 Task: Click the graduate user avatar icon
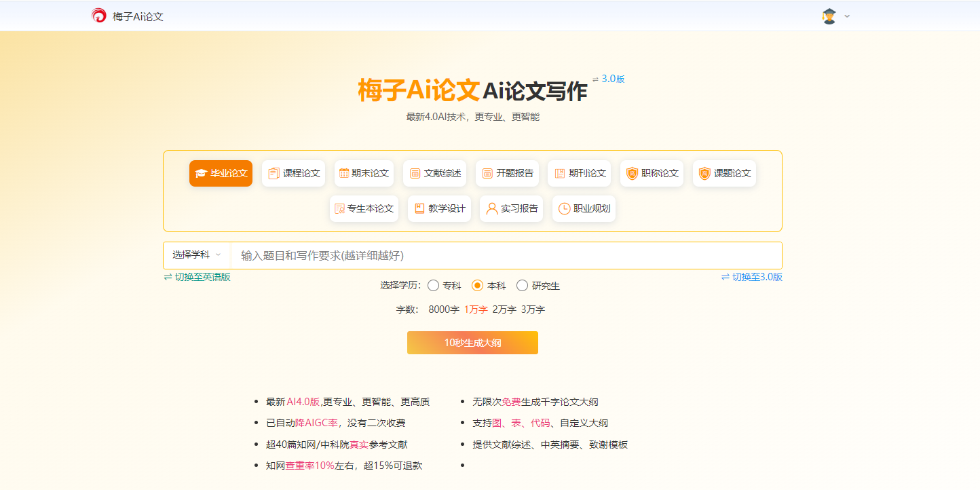829,16
